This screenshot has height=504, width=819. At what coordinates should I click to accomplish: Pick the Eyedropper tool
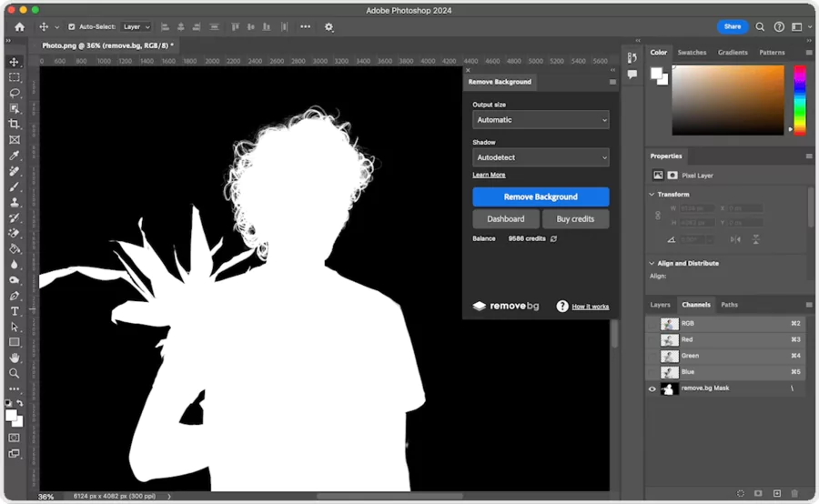pyautogui.click(x=15, y=156)
